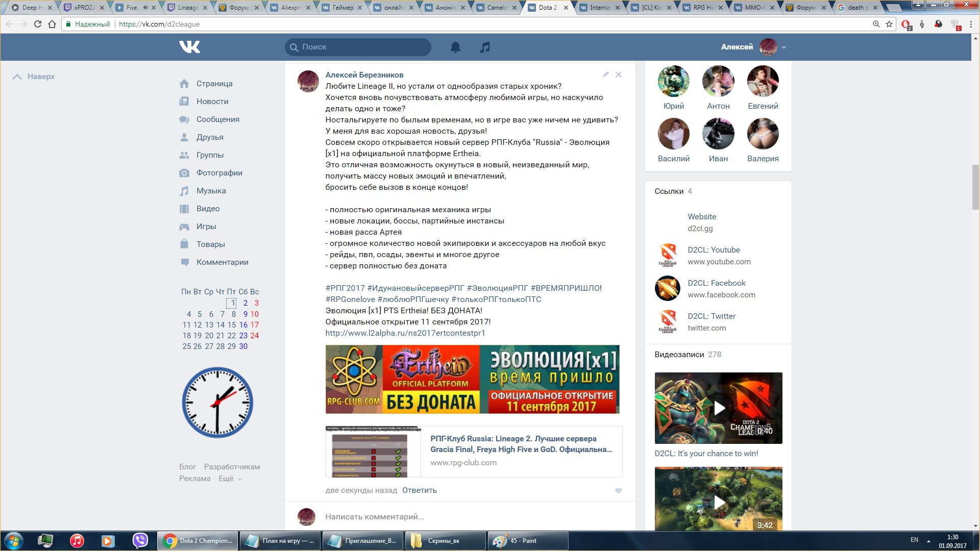Click the zoom magnifier icon in address bar

[876, 24]
